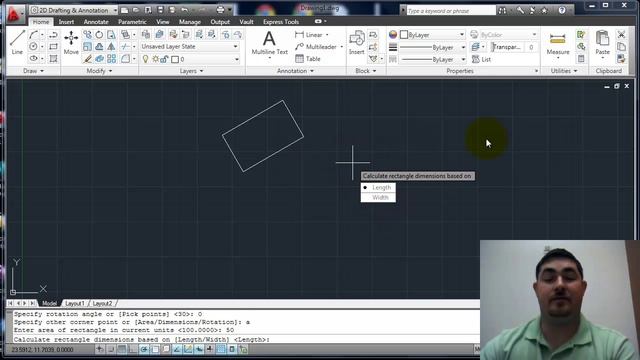Click the Plot printer icon in quick access toolbar
640x360 pixels.
pyautogui.click(x=220, y=10)
